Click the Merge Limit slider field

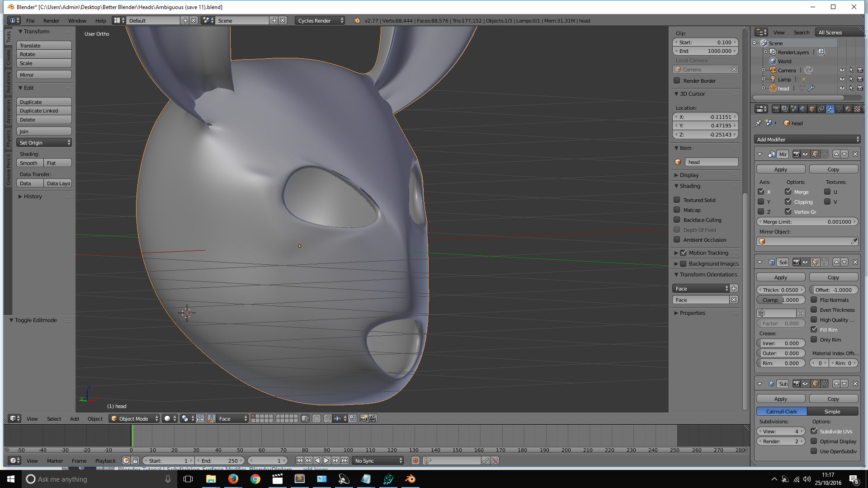coord(807,221)
